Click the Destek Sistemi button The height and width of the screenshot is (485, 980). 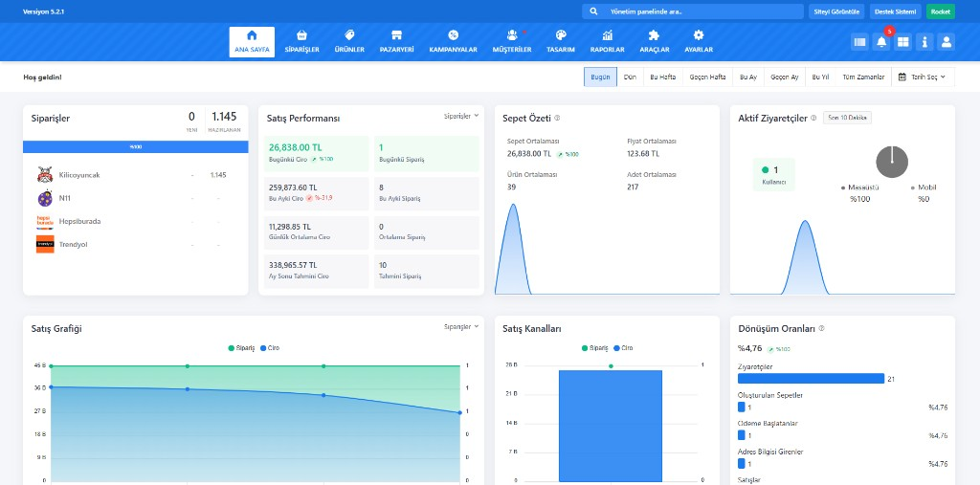896,11
